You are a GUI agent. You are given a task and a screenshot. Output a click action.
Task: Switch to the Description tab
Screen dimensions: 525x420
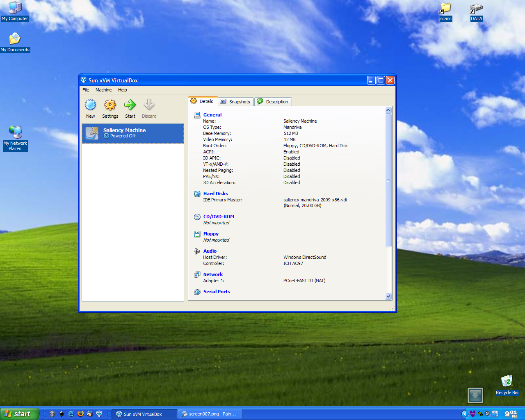pos(273,102)
